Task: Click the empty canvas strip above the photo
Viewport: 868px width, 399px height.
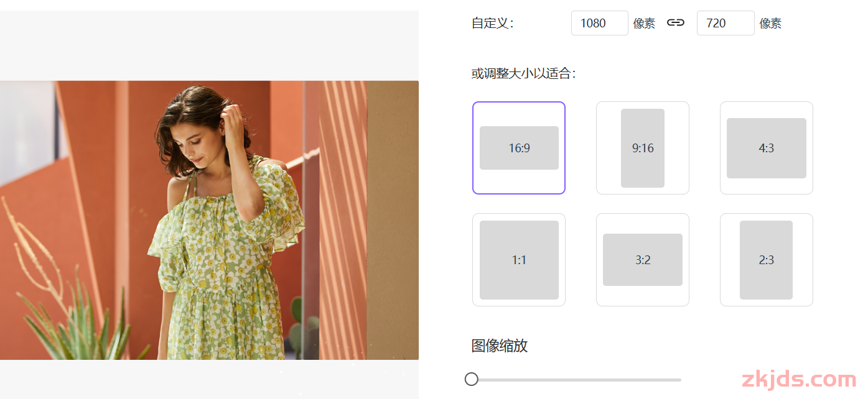Action: tap(209, 45)
